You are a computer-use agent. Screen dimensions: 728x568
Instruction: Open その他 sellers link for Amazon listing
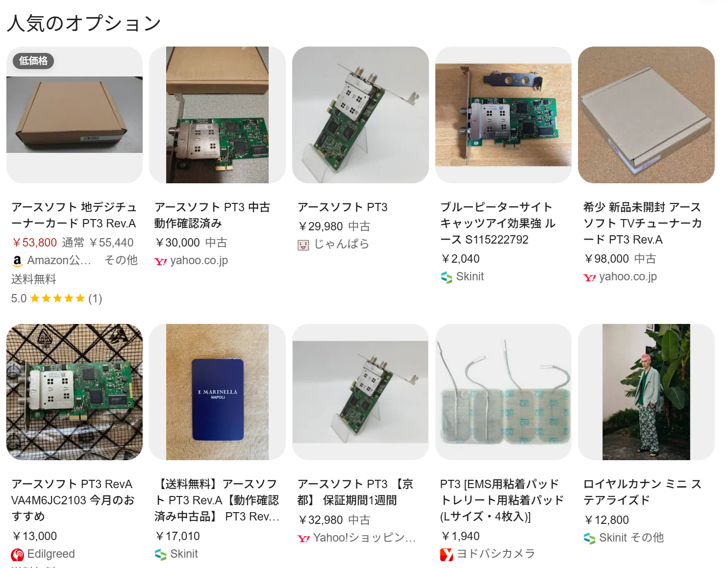(121, 260)
